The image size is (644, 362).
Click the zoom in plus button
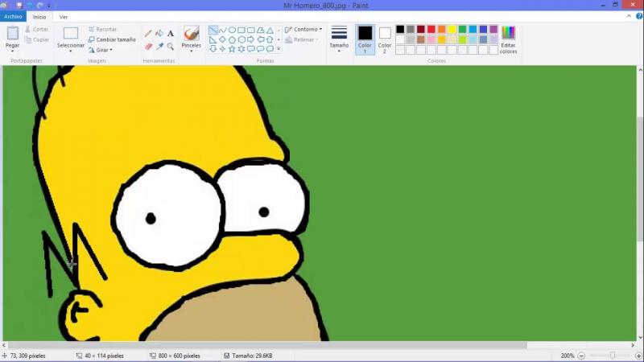[639, 356]
